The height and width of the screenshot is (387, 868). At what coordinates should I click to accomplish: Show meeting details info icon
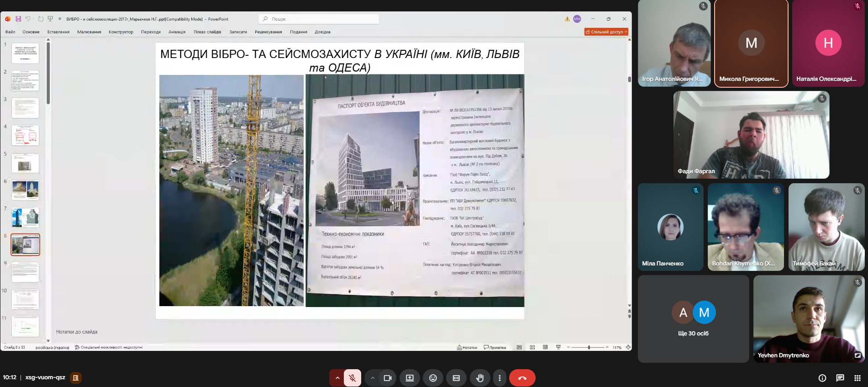pyautogui.click(x=822, y=378)
